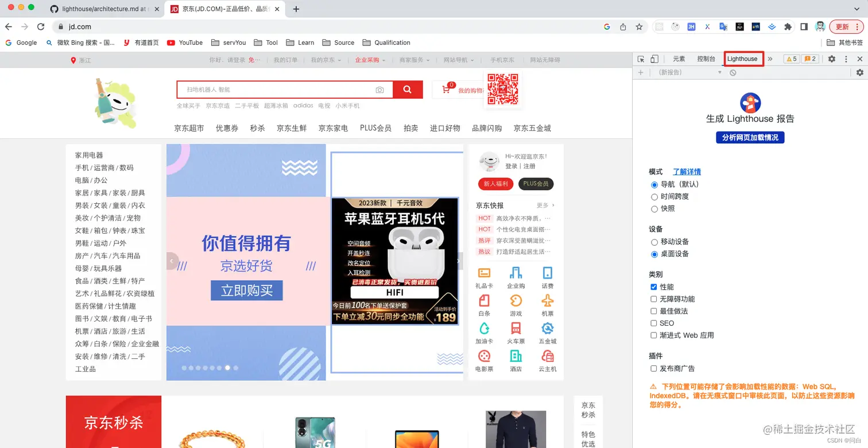
Task: Switch to the 控制台 DevTools tab
Action: point(707,59)
